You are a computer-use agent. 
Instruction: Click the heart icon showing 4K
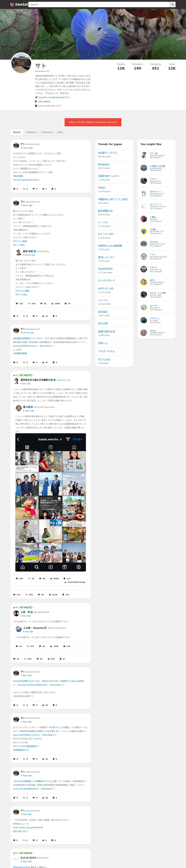click(x=39, y=595)
